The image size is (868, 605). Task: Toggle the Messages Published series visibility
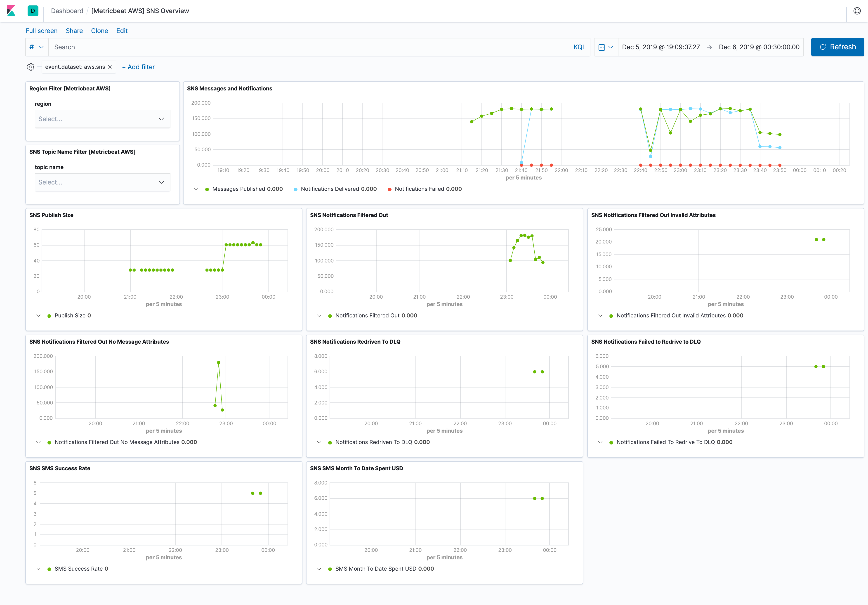pyautogui.click(x=207, y=189)
